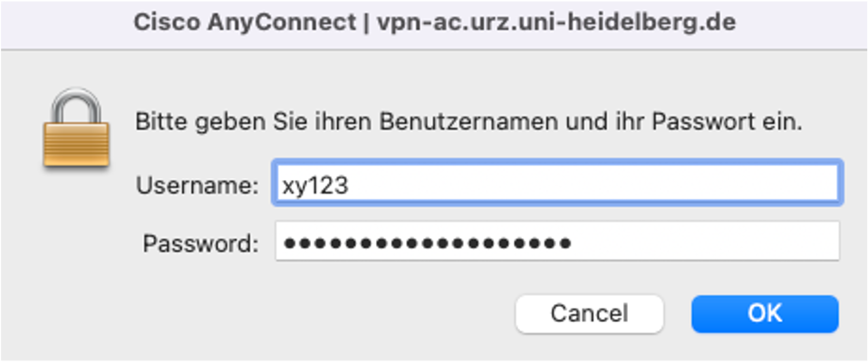Click empty space right of xy123
Viewport: 868px width, 362px height.
(x=593, y=183)
